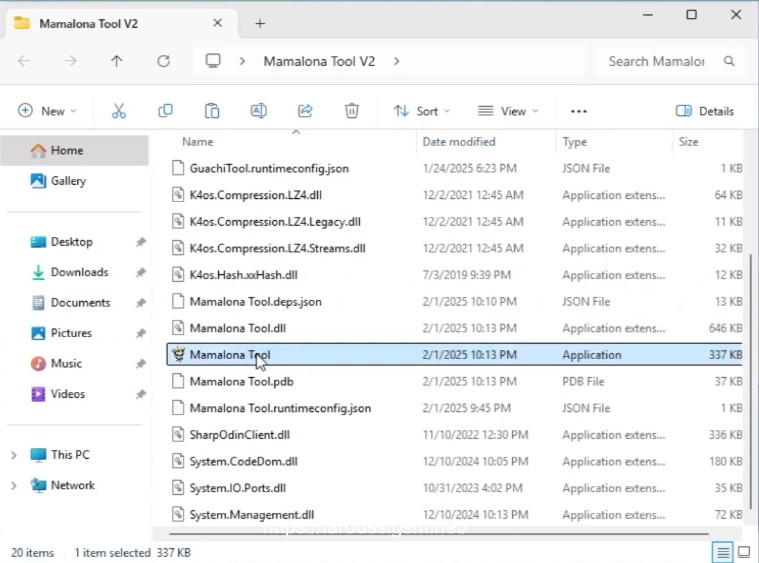Viewport: 759px width, 563px height.
Task: Select System.Management.dll file name
Action: click(252, 515)
